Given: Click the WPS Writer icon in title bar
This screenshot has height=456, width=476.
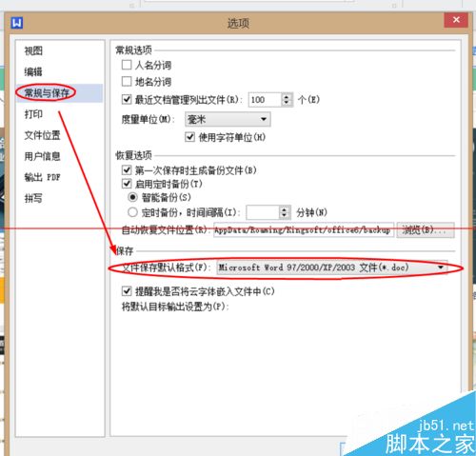Looking at the screenshot, I should point(17,23).
